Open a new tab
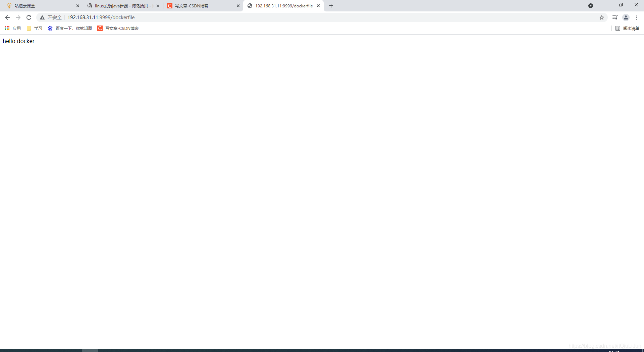 tap(331, 6)
